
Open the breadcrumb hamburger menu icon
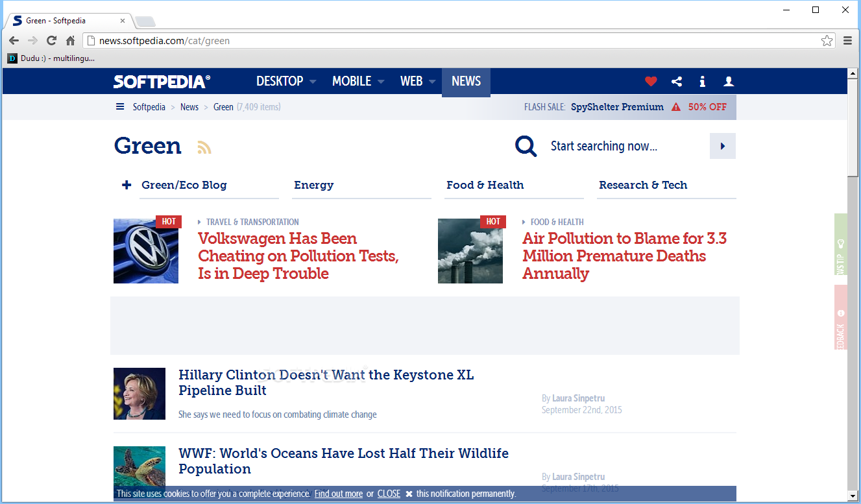coord(120,107)
